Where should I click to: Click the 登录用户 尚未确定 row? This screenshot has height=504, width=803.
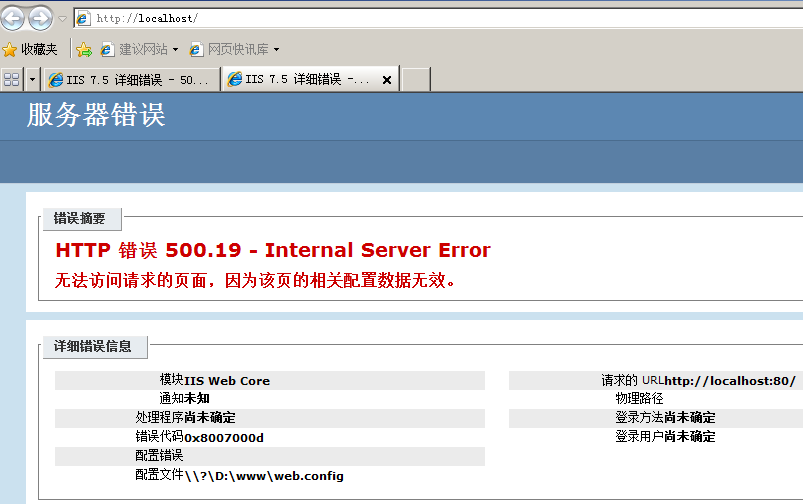point(656,437)
